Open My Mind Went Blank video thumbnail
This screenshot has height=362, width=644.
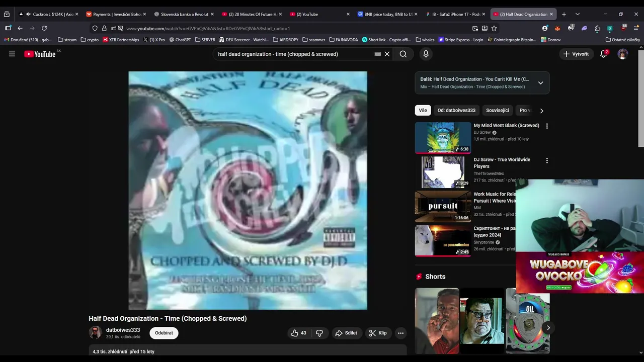click(443, 137)
